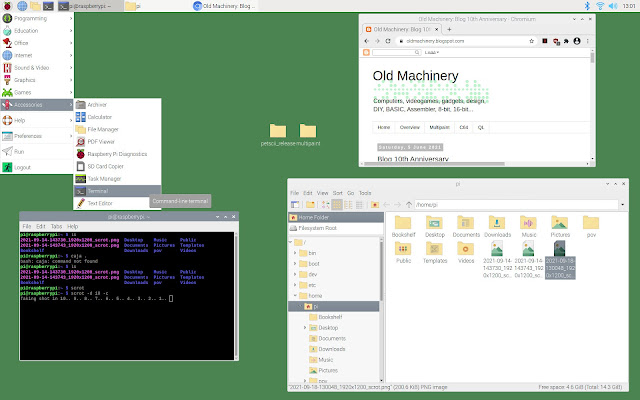Switch to Old Machinery taskbar window button

[x=224, y=6]
